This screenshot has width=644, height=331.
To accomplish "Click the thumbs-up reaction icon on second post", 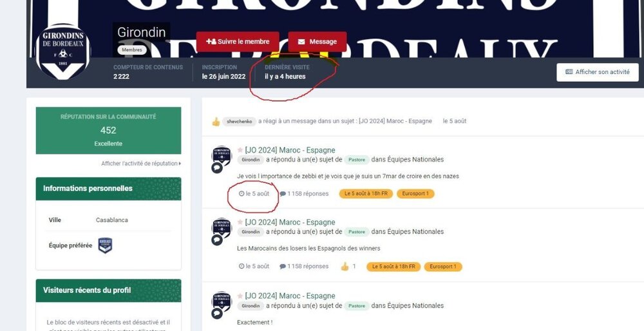I will 345,267.
